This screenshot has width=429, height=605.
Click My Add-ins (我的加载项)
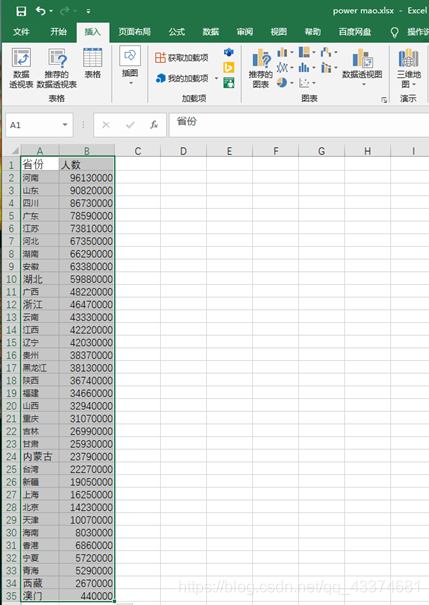182,79
